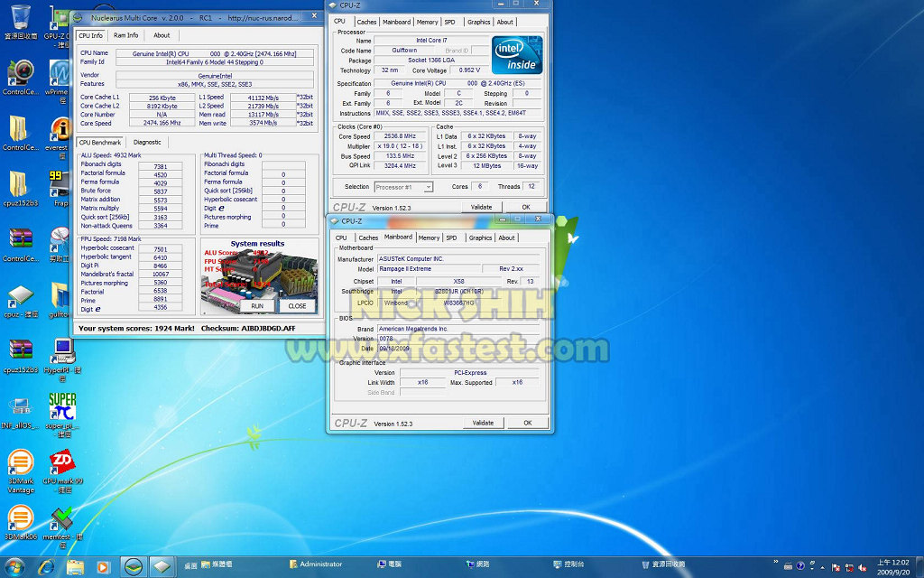The height and width of the screenshot is (578, 924).
Task: Open the Diagnostic tab in Nuclearus
Action: point(147,142)
